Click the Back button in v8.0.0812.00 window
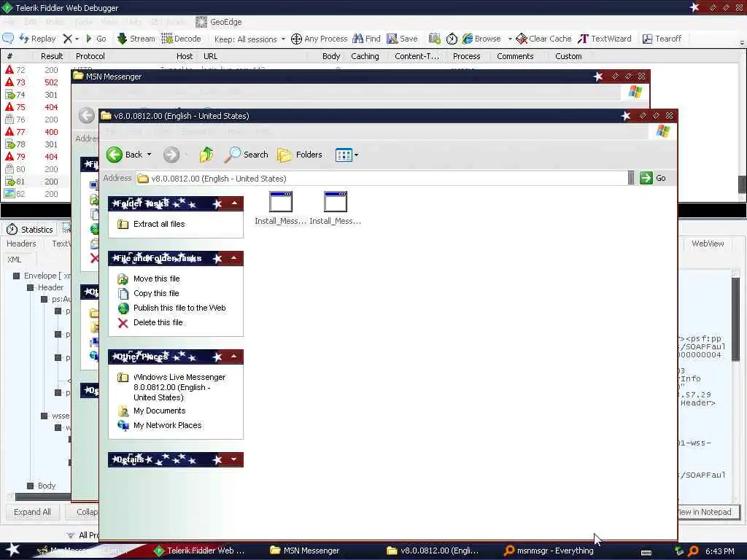Image resolution: width=747 pixels, height=560 pixels. click(124, 155)
